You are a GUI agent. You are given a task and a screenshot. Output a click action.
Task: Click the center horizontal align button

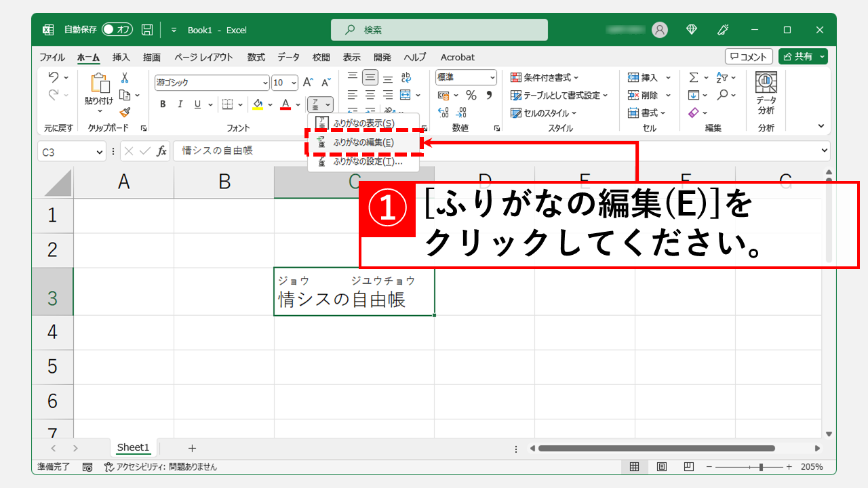[370, 95]
